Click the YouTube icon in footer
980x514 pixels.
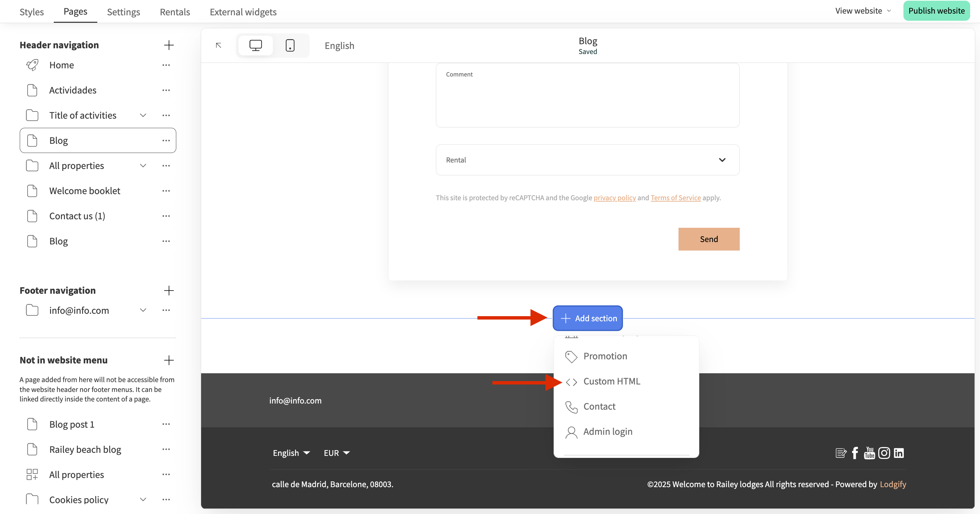click(x=869, y=453)
